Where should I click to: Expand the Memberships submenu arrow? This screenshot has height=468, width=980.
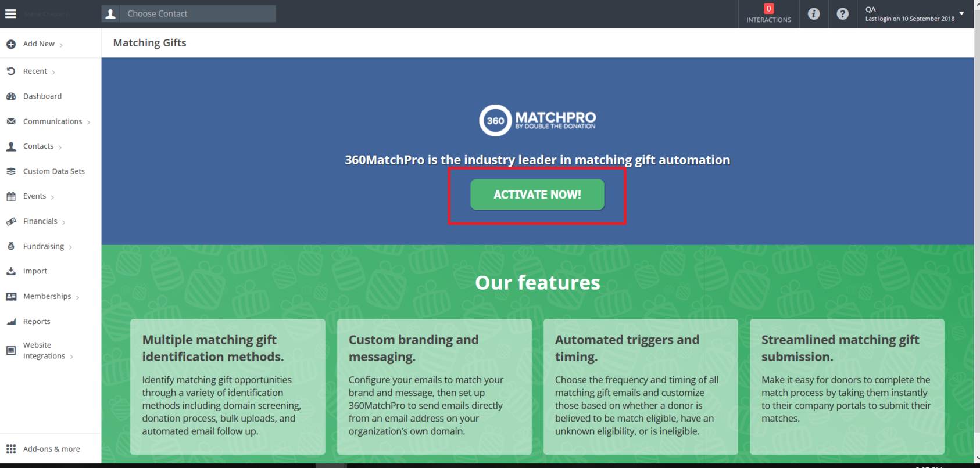(x=77, y=297)
